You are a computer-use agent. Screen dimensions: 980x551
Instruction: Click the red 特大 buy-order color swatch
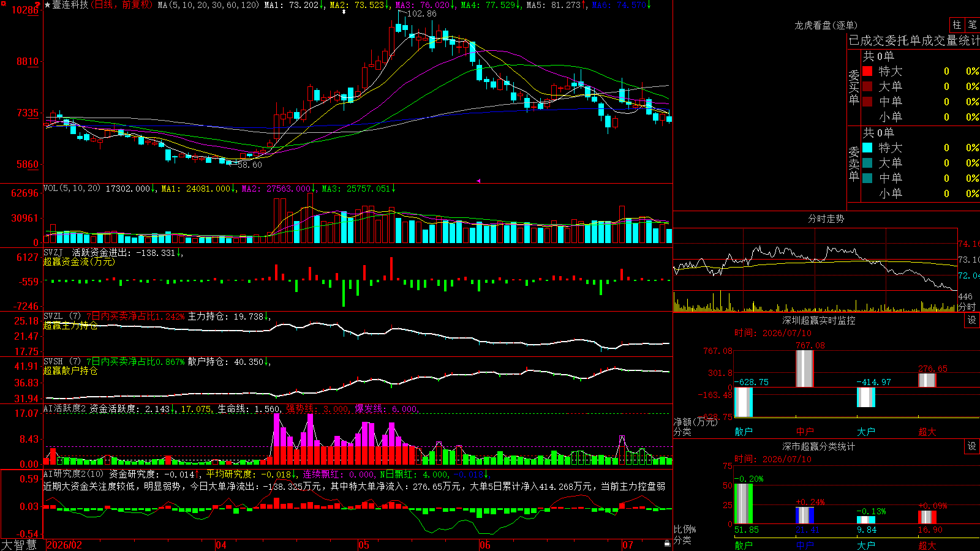(867, 71)
